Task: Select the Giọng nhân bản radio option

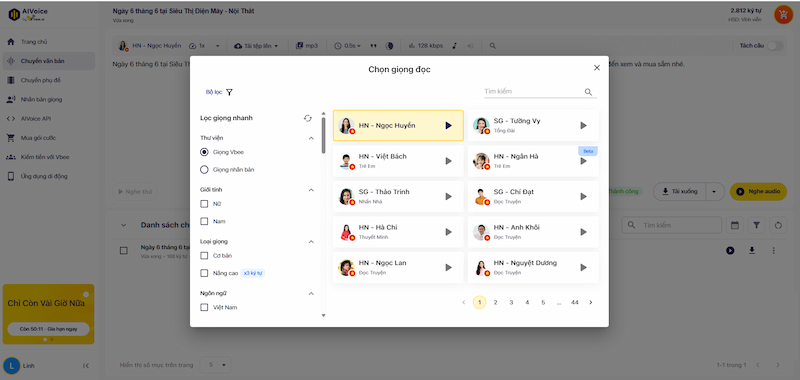Action: tap(204, 169)
